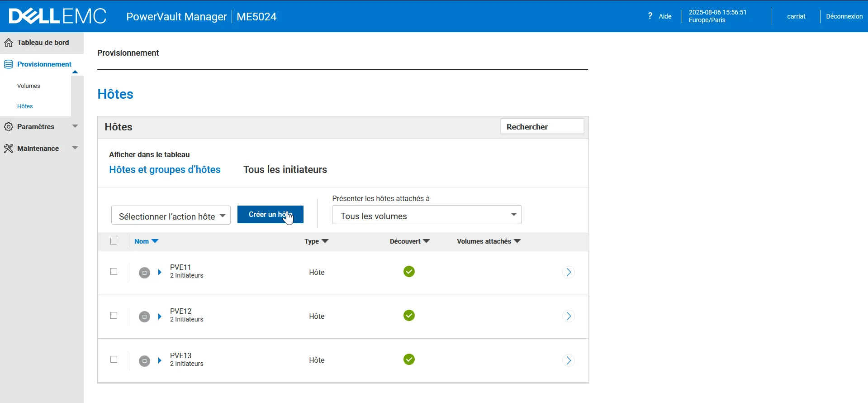Open PVE11 details with right chevron icon

[569, 272]
